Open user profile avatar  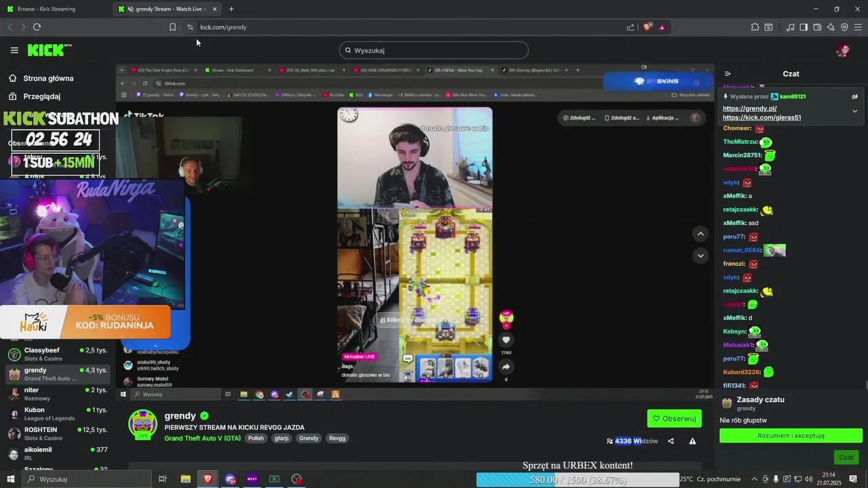pyautogui.click(x=843, y=50)
